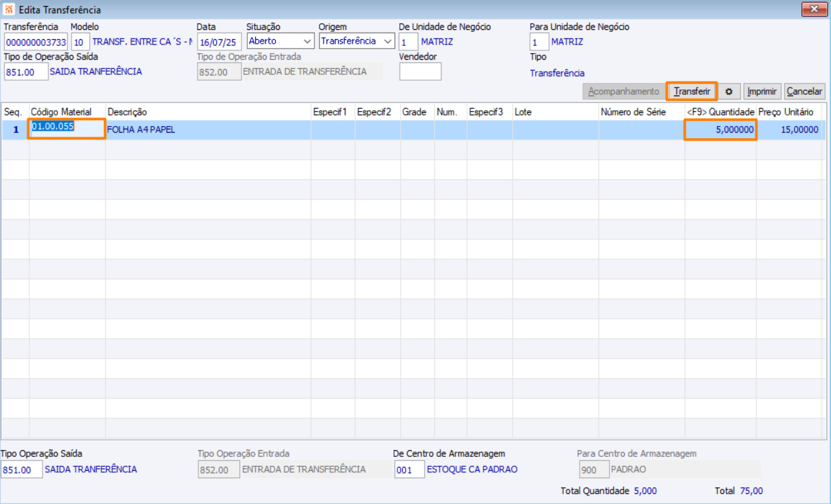Select the FOLHA A4 PAPEL description cell
This screenshot has width=831, height=504.
pos(208,130)
